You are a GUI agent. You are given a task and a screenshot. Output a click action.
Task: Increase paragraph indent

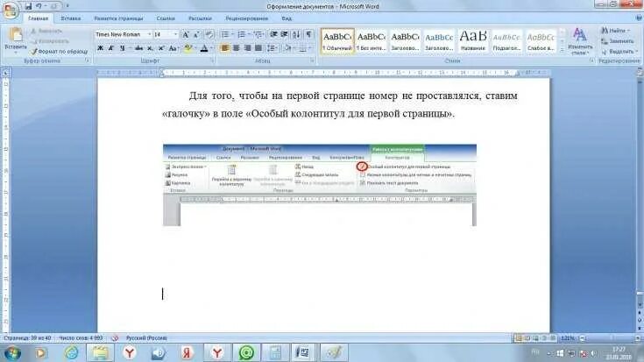(284, 34)
